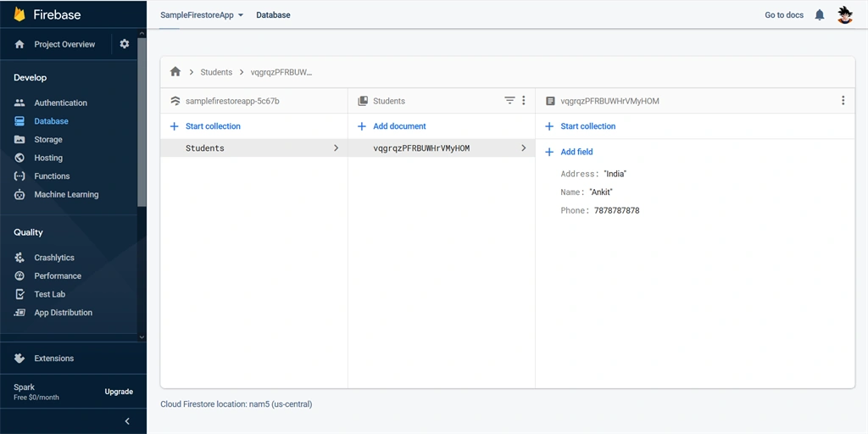Click the sidebar scrollbar thumb

[x=142, y=122]
